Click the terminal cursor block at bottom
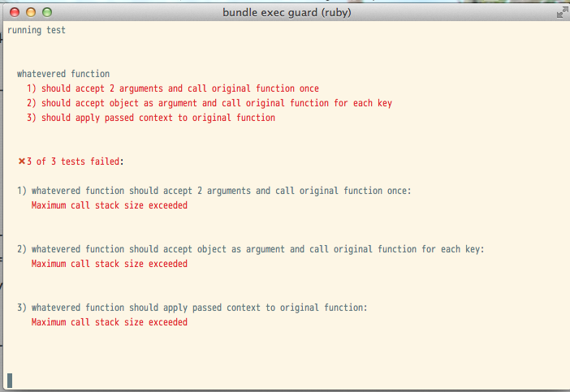This screenshot has width=570, height=392. 10,380
